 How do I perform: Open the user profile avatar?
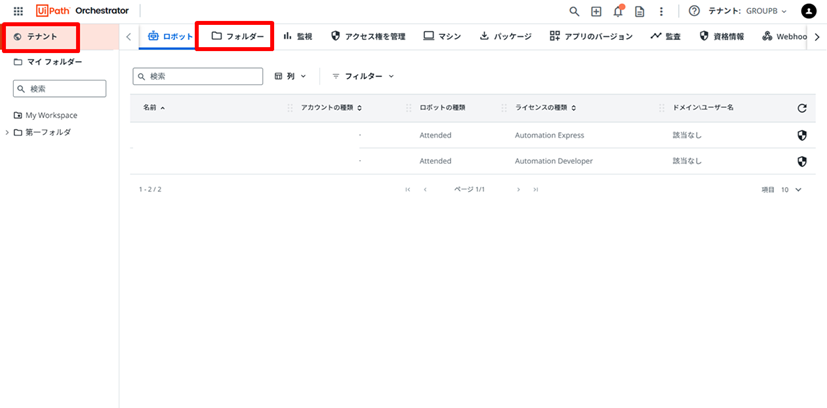click(809, 11)
